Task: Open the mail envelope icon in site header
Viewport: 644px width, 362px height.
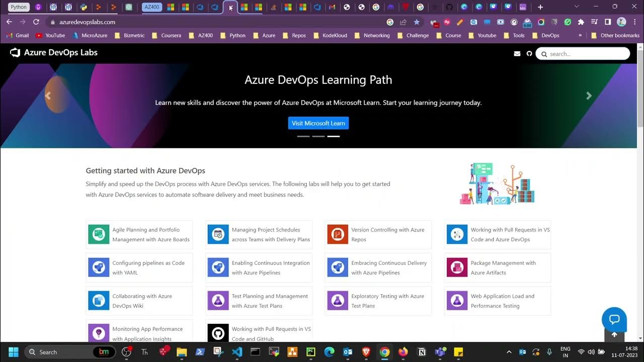Action: [x=517, y=54]
